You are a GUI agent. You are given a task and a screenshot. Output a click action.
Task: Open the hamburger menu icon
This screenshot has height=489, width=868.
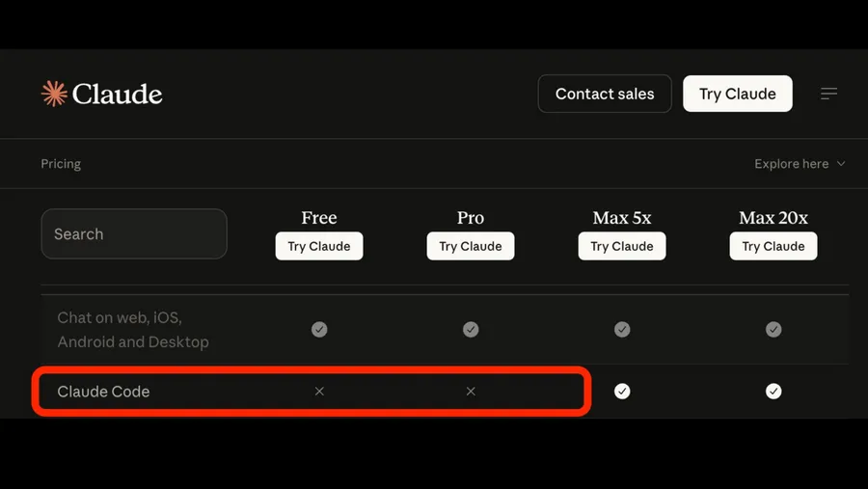point(828,94)
